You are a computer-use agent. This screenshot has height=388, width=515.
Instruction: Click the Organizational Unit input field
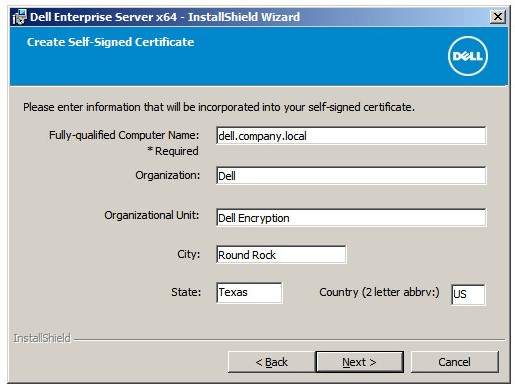click(x=351, y=218)
